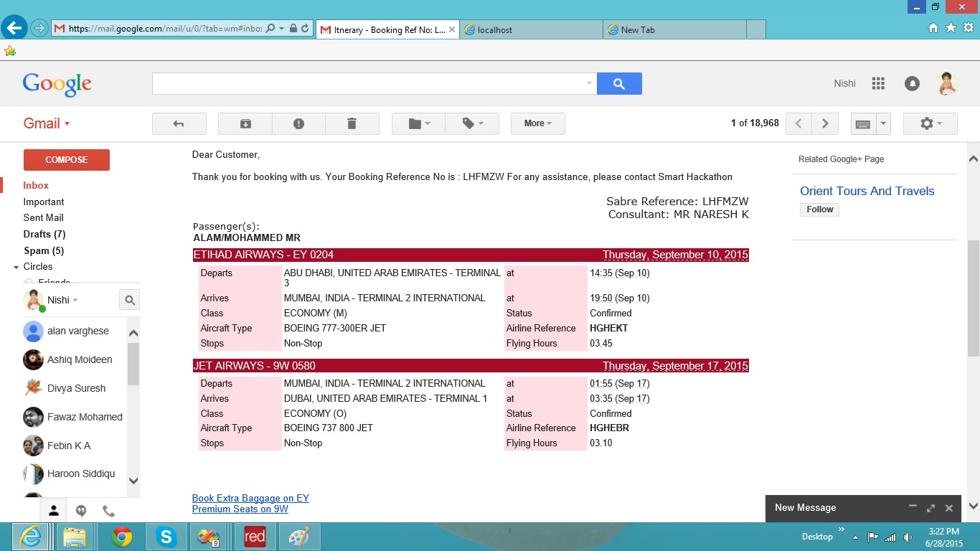This screenshot has width=980, height=551.
Task: Toggle the input tools keyboard button
Action: click(864, 123)
